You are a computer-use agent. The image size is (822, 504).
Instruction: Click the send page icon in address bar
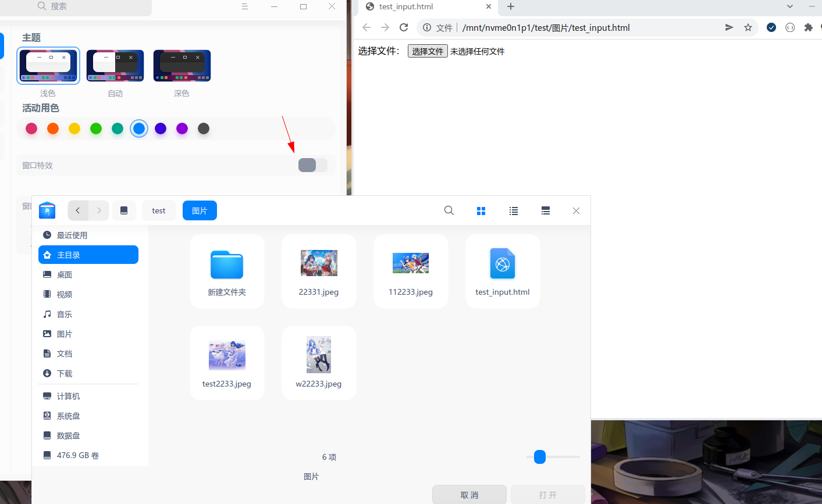729,27
